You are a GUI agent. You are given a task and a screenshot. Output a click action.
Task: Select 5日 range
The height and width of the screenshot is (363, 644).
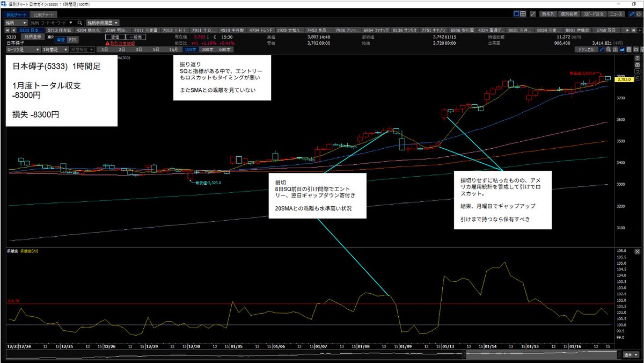coord(156,49)
